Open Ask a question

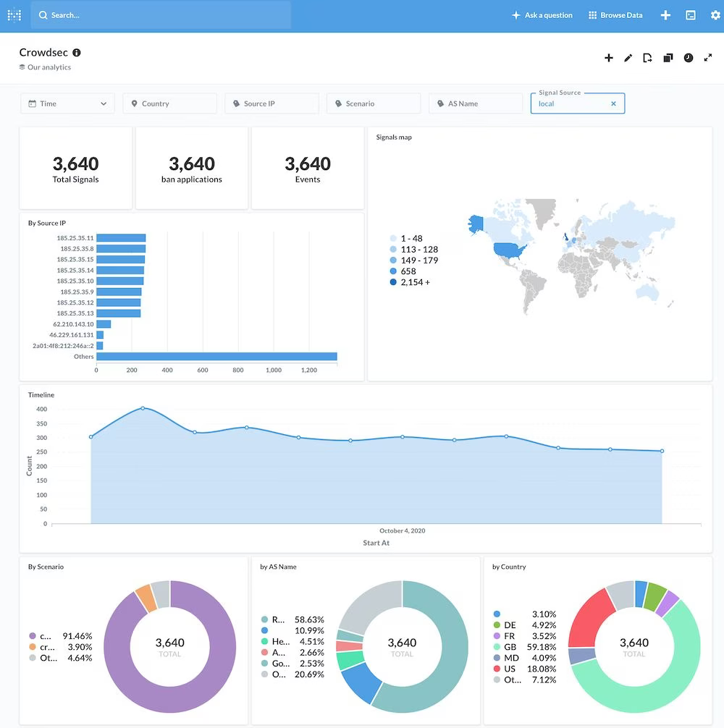pos(542,15)
